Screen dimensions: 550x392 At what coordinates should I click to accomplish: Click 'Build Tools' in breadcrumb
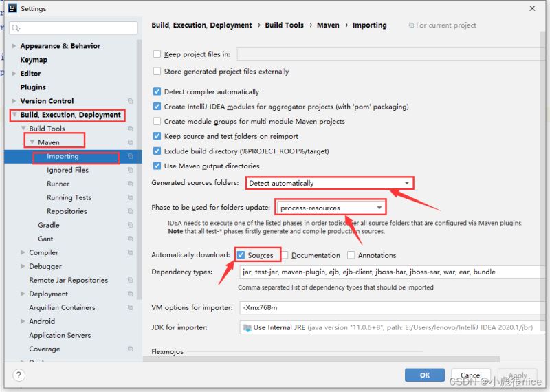tap(285, 25)
